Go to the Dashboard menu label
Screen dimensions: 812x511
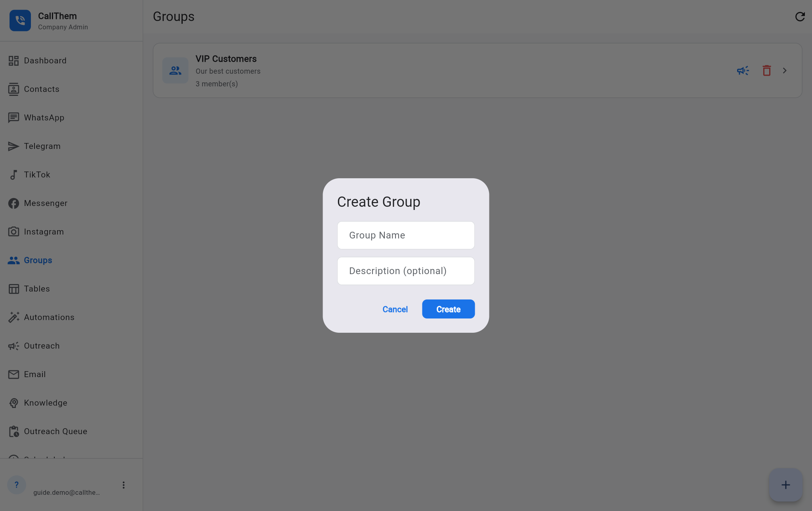click(45, 61)
